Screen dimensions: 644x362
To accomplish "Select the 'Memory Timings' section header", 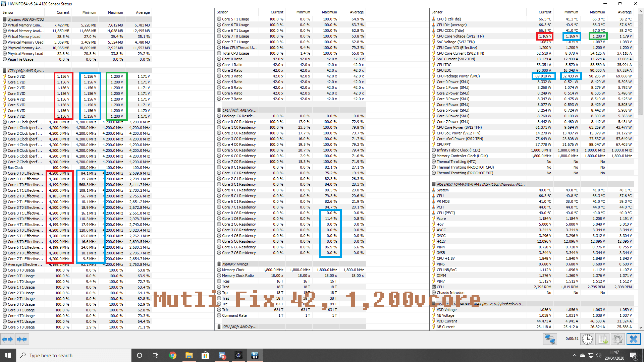I will pos(235,264).
